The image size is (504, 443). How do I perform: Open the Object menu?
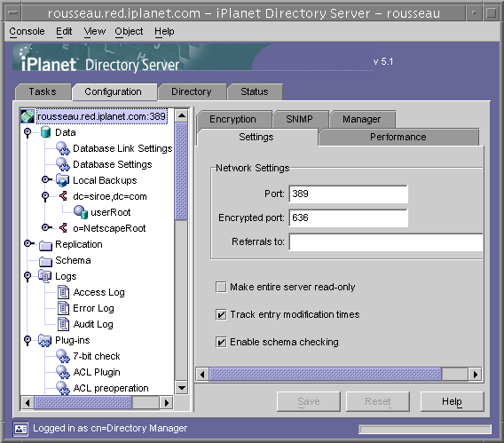click(129, 31)
